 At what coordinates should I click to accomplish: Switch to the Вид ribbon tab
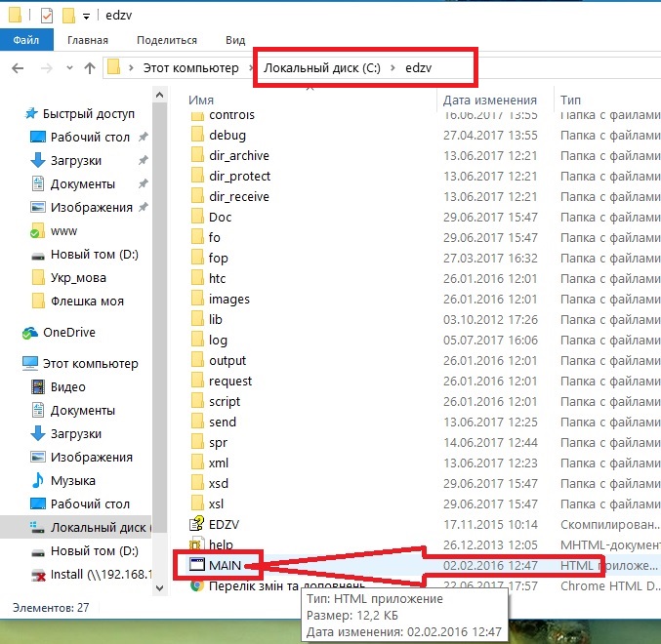235,40
